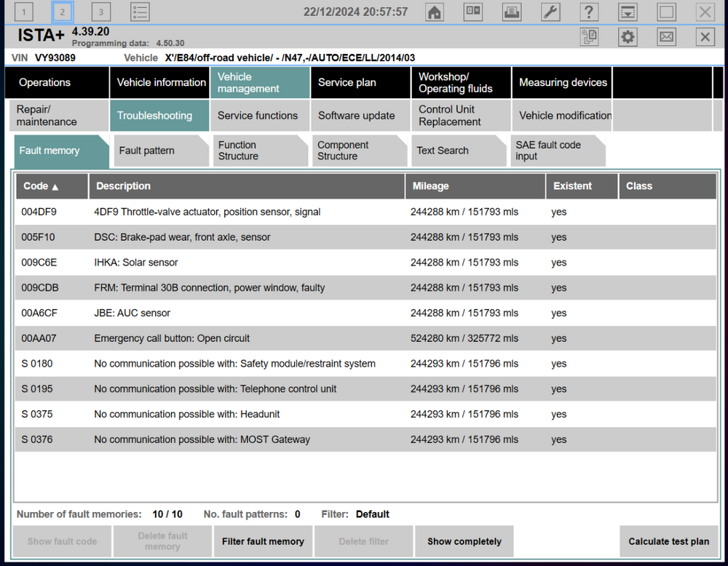Open the Fault pattern tab
This screenshot has height=566, width=728.
pos(161,151)
